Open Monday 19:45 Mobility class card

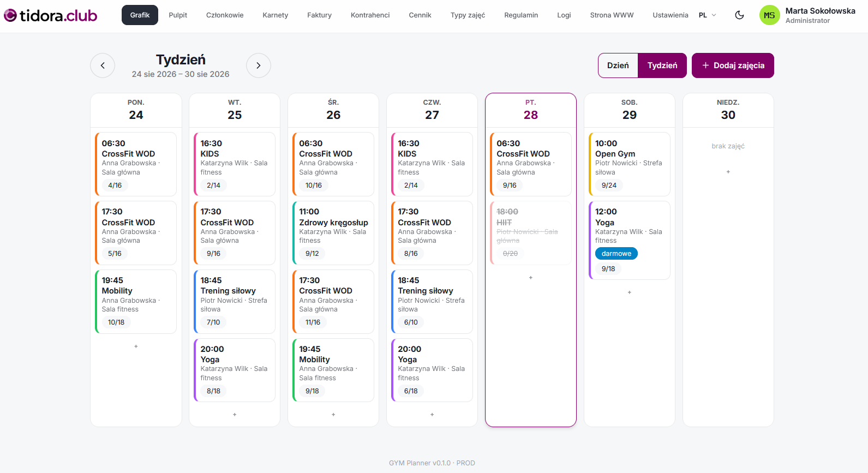[x=136, y=301]
